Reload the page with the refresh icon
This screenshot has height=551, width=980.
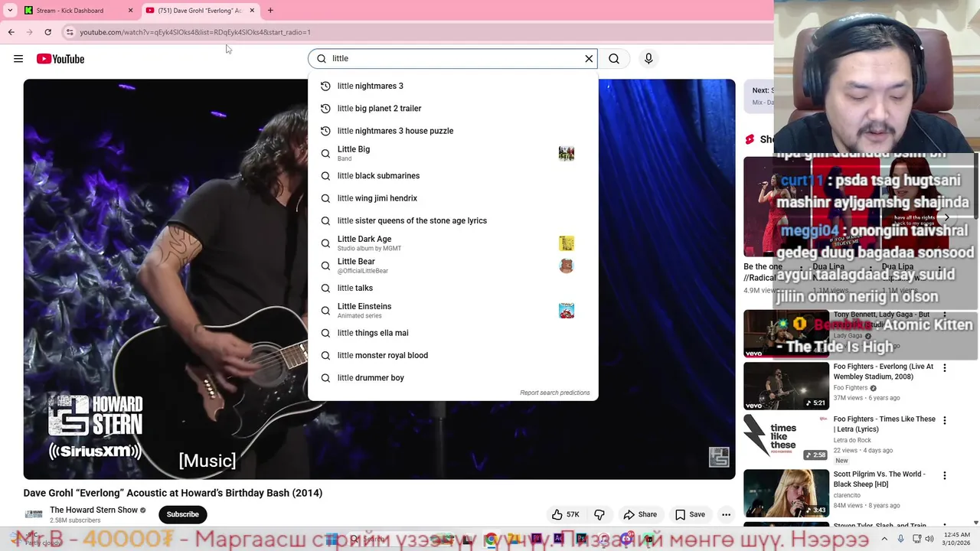(47, 32)
